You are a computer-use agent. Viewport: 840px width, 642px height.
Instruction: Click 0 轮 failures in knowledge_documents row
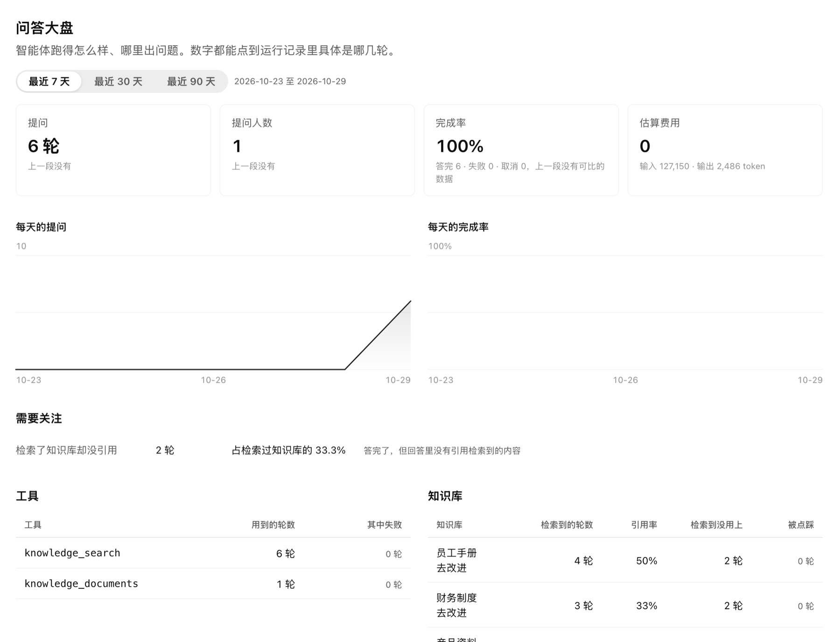click(x=393, y=585)
